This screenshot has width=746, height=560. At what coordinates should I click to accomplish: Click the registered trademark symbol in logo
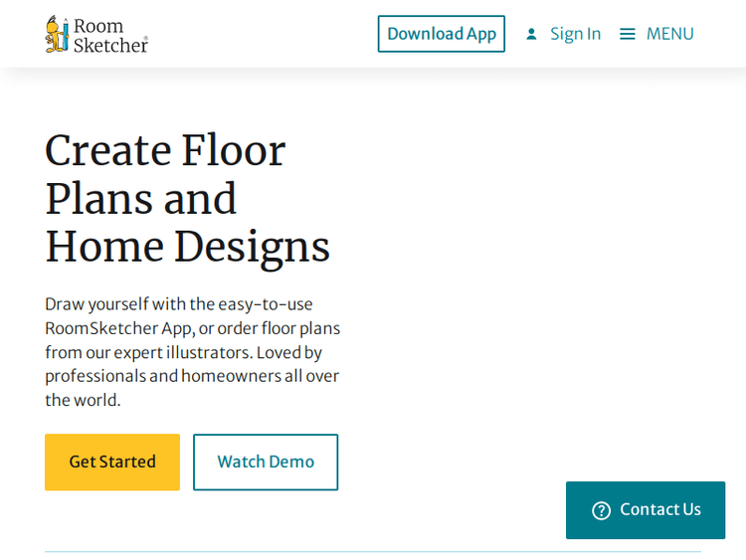(145, 40)
